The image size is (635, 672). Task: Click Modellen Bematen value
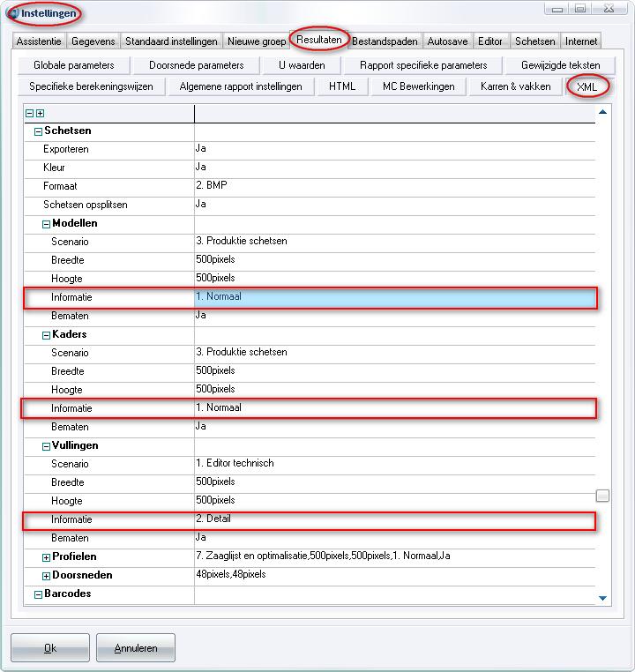tap(394, 316)
